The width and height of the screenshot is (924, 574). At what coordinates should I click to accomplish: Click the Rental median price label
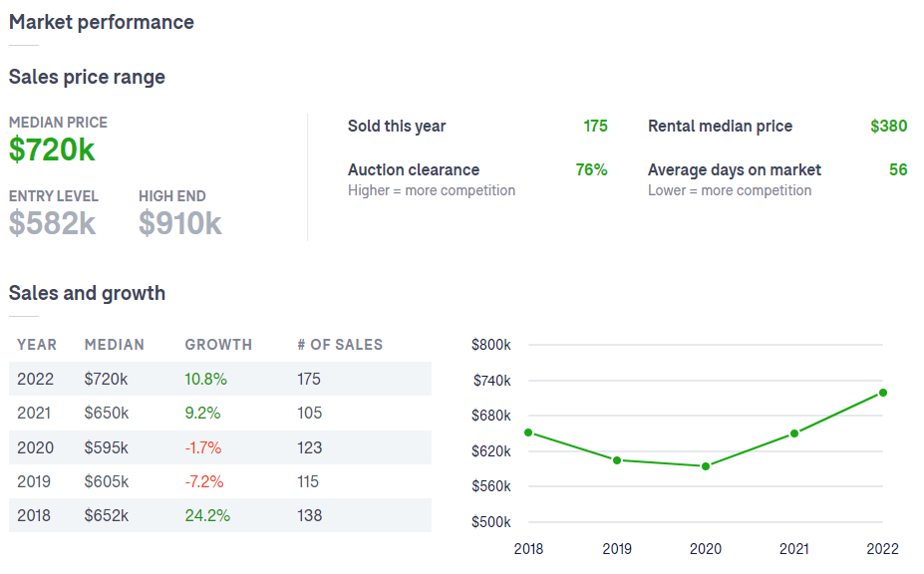pyautogui.click(x=720, y=127)
